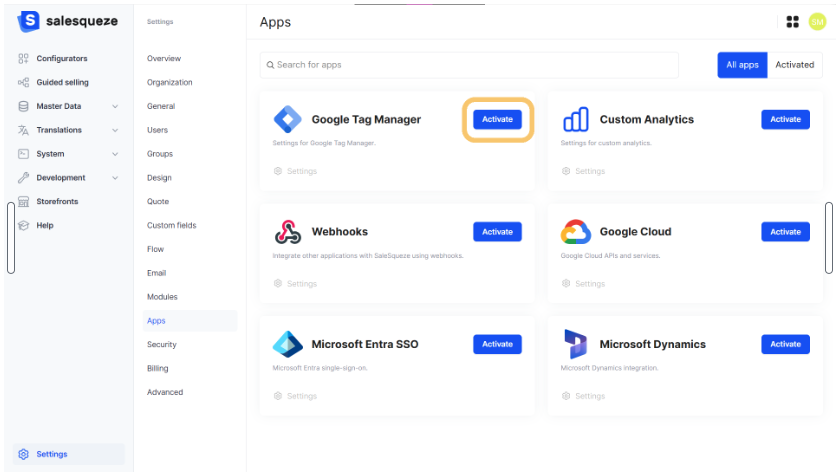The image size is (838, 472).
Task: Click the Settings gear icon in the sidebar footer
Action: (x=24, y=454)
